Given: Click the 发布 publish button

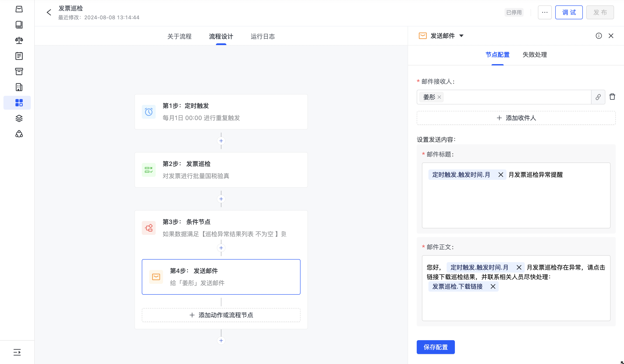Looking at the screenshot, I should point(600,12).
